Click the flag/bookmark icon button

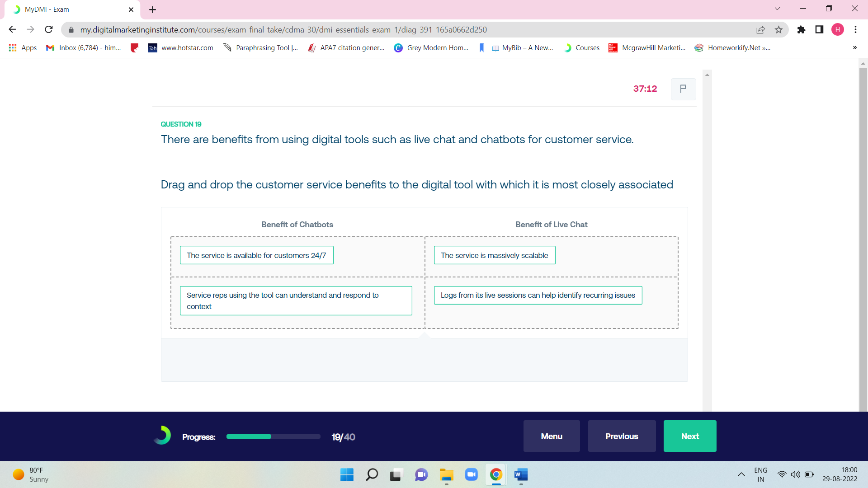coord(683,89)
